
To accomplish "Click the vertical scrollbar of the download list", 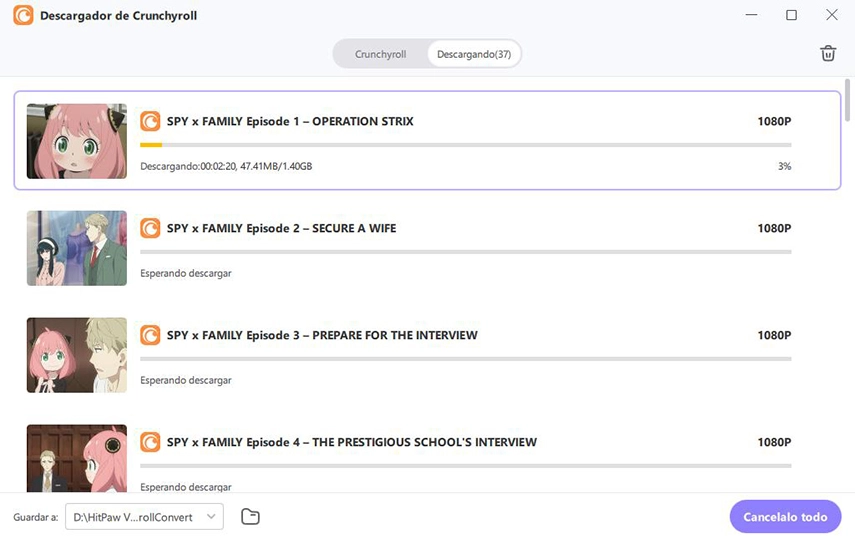I will coord(847,100).
